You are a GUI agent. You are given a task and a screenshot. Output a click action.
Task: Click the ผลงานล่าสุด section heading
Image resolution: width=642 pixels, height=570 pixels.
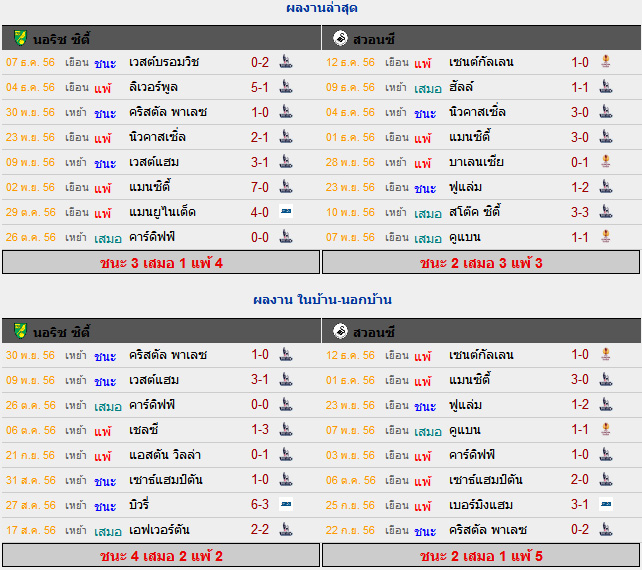[322, 8]
